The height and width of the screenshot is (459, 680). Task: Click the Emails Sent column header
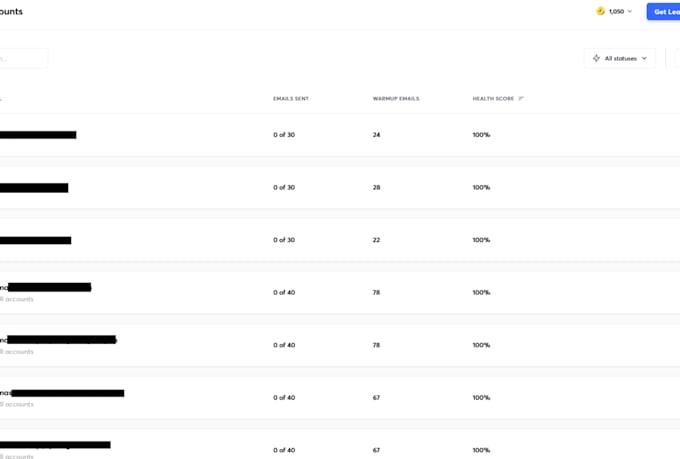pyautogui.click(x=291, y=98)
